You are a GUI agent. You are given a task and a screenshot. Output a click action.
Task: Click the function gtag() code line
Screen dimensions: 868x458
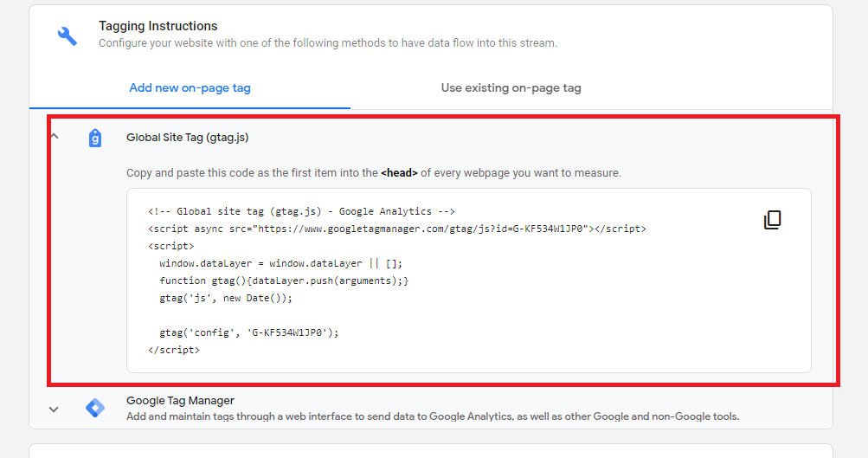coord(284,281)
